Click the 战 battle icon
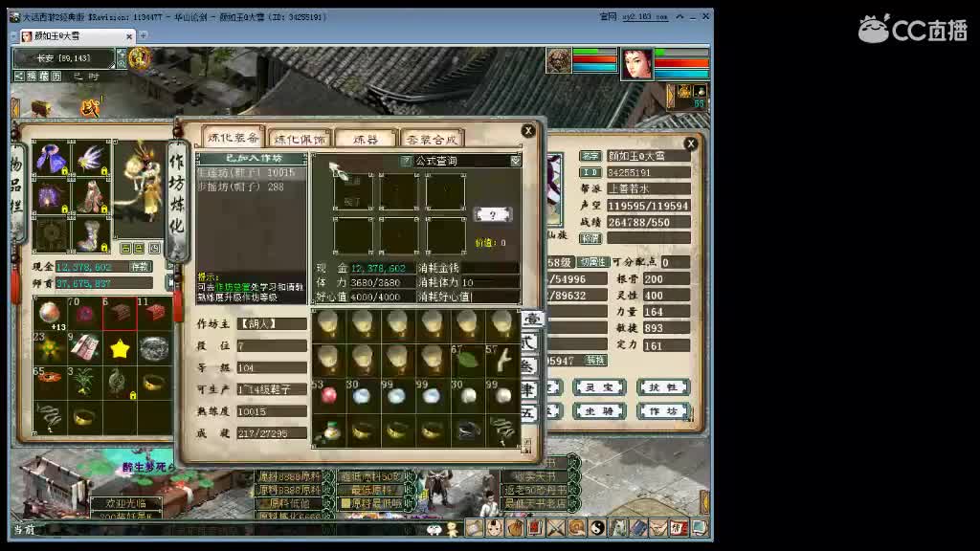The image size is (980, 551). coord(89,108)
